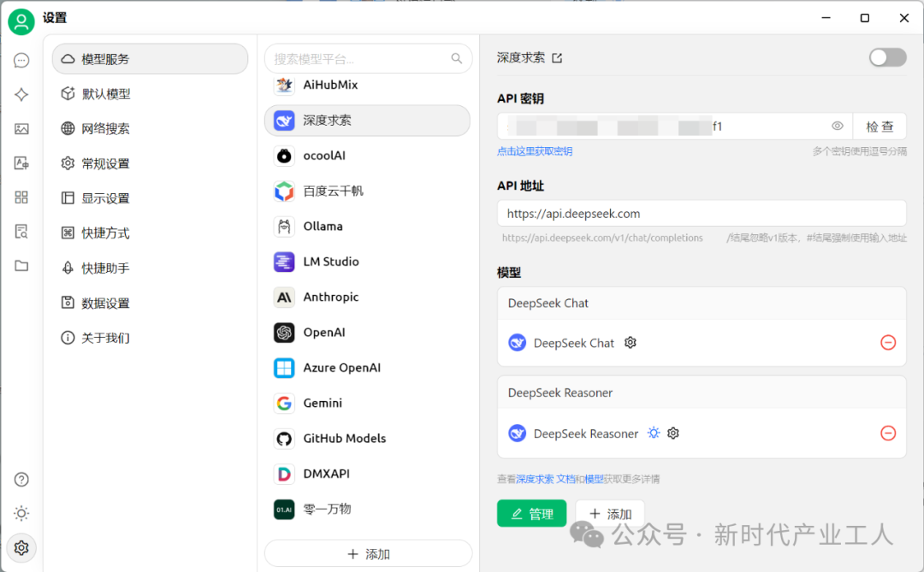The image size is (924, 572).
Task: Open 网络搜索 settings menu
Action: coord(151,128)
